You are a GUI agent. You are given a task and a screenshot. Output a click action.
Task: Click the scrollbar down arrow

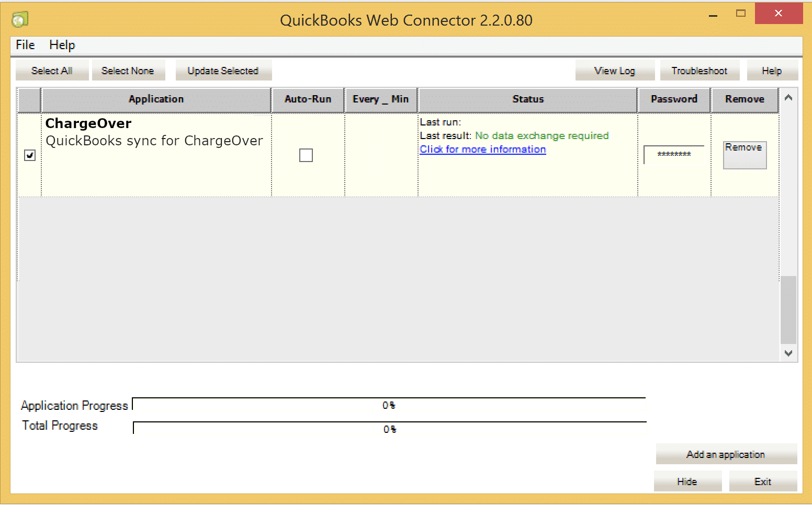click(x=788, y=353)
